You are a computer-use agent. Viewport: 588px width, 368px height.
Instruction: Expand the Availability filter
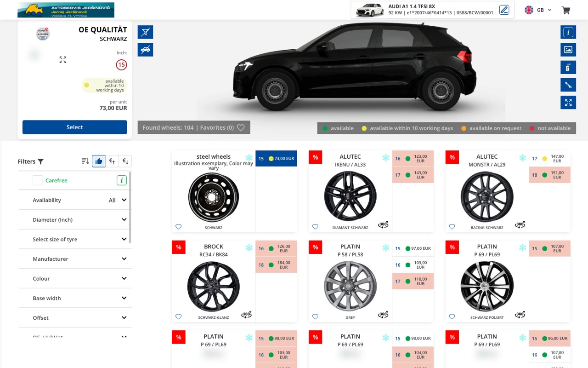pos(74,200)
